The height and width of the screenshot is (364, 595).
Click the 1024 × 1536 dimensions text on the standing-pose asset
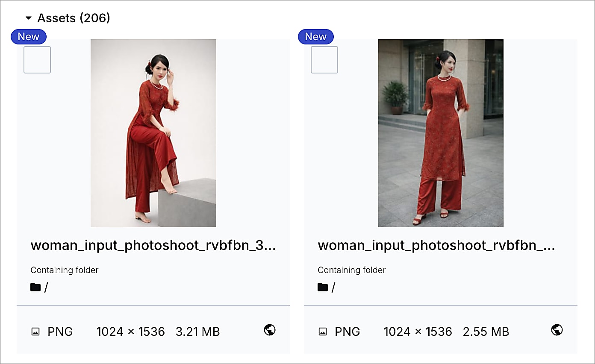coord(418,331)
